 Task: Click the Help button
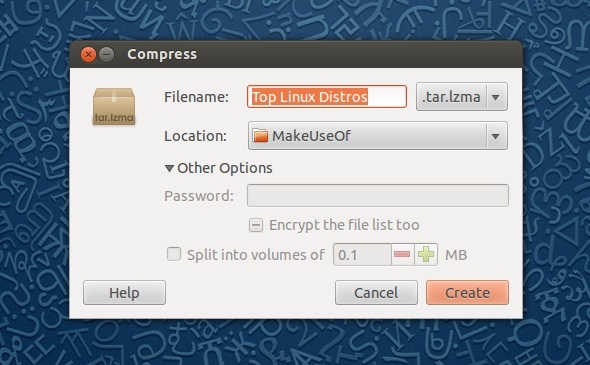[124, 292]
